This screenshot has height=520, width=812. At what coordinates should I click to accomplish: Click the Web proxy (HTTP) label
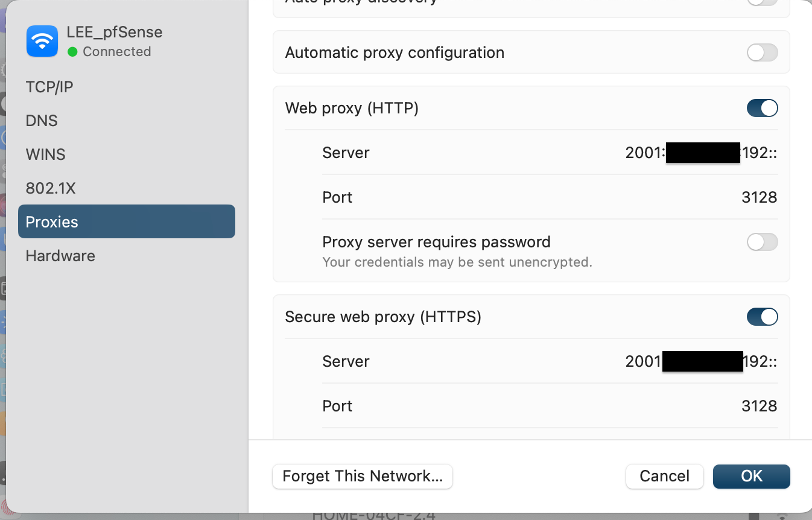point(352,108)
